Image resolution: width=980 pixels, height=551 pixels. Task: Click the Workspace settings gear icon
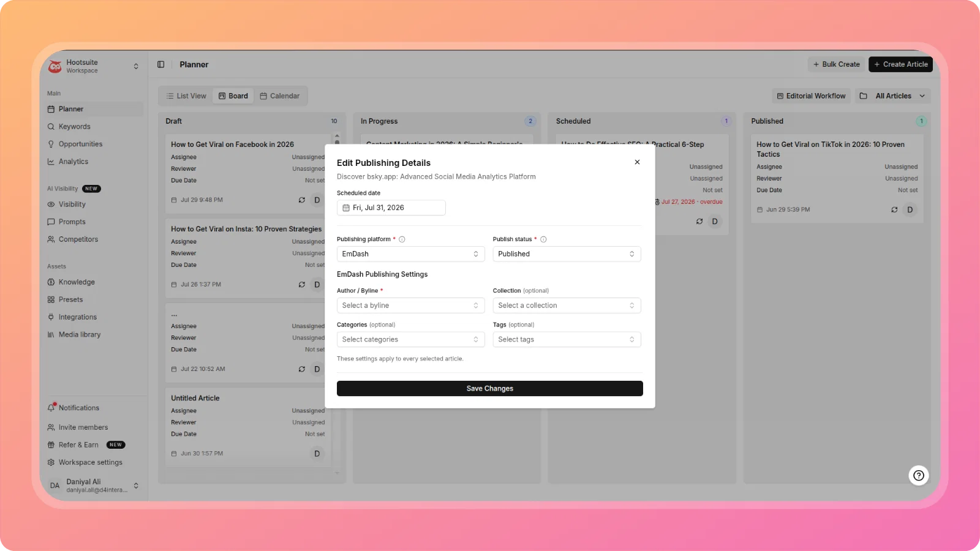pyautogui.click(x=51, y=462)
